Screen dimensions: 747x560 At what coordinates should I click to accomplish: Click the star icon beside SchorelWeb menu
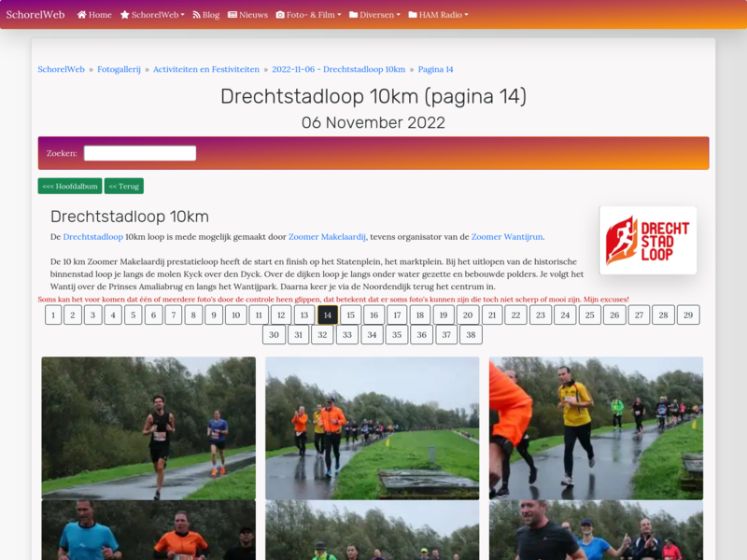[x=125, y=15]
